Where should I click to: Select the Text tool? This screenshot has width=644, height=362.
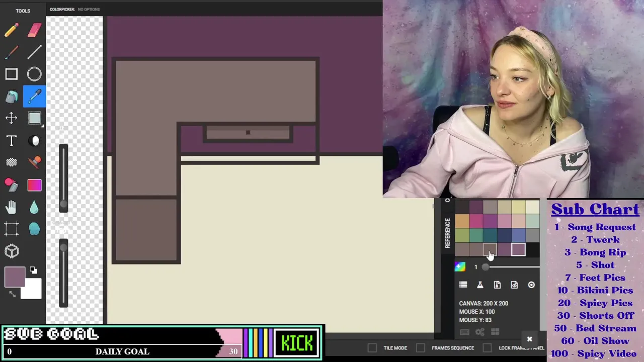click(11, 141)
